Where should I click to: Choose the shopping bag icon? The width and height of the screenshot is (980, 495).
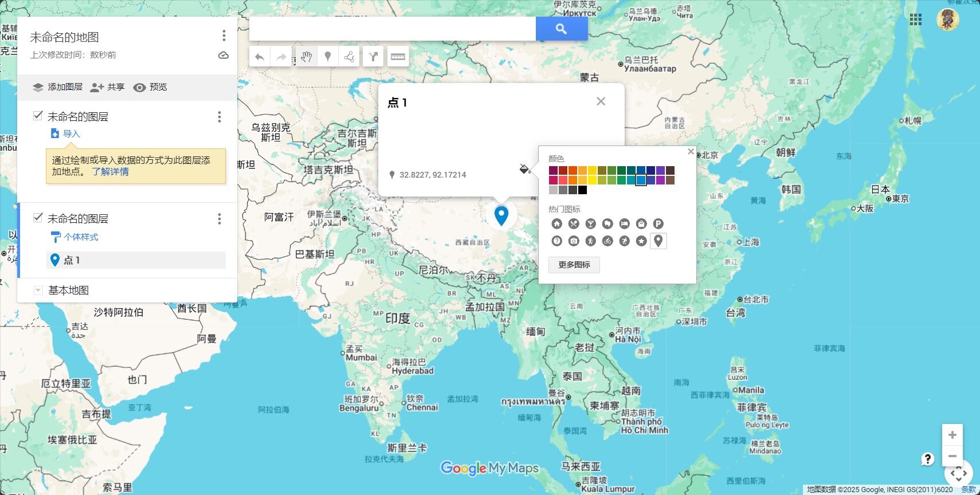point(641,223)
